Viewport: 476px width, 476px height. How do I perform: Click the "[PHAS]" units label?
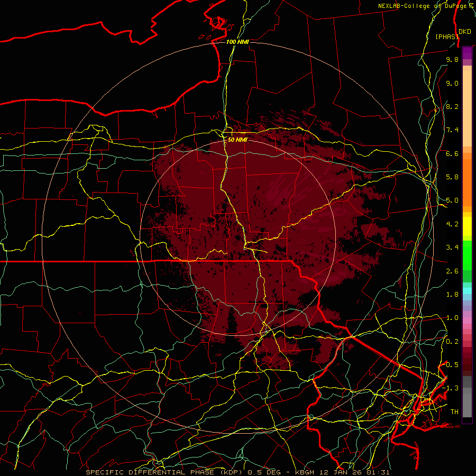point(447,36)
